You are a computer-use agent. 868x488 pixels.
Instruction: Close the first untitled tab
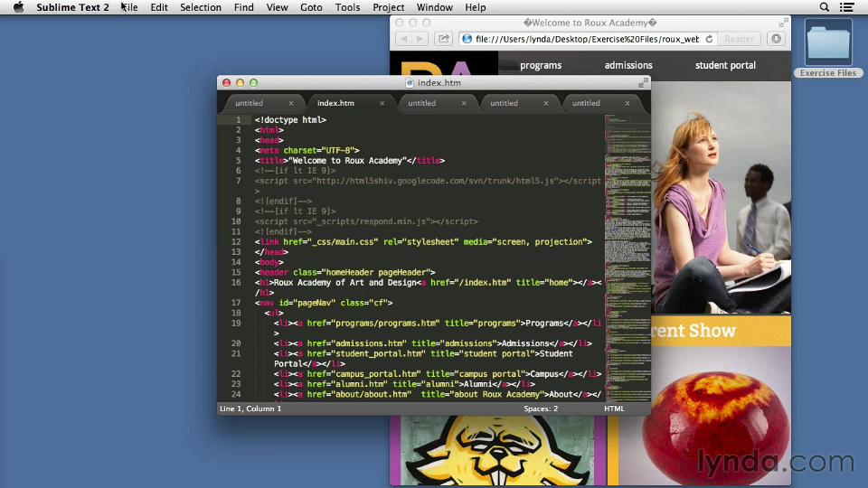(x=291, y=103)
